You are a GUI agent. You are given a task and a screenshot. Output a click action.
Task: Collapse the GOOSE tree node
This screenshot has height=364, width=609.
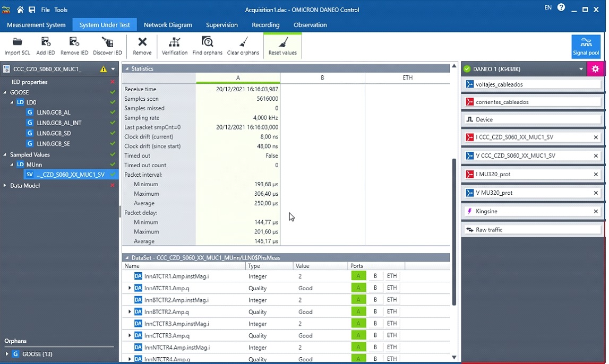click(x=5, y=92)
